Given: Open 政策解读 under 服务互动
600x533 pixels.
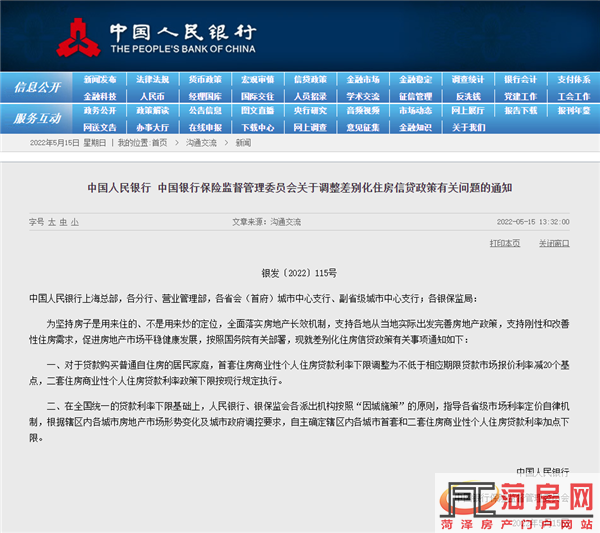Looking at the screenshot, I should coord(153,111).
